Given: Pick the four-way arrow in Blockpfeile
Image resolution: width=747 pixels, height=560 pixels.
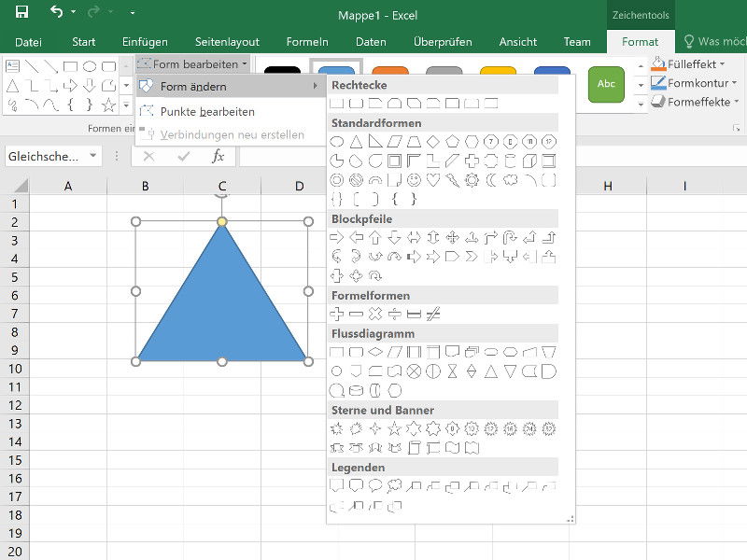Looking at the screenshot, I should tap(452, 237).
